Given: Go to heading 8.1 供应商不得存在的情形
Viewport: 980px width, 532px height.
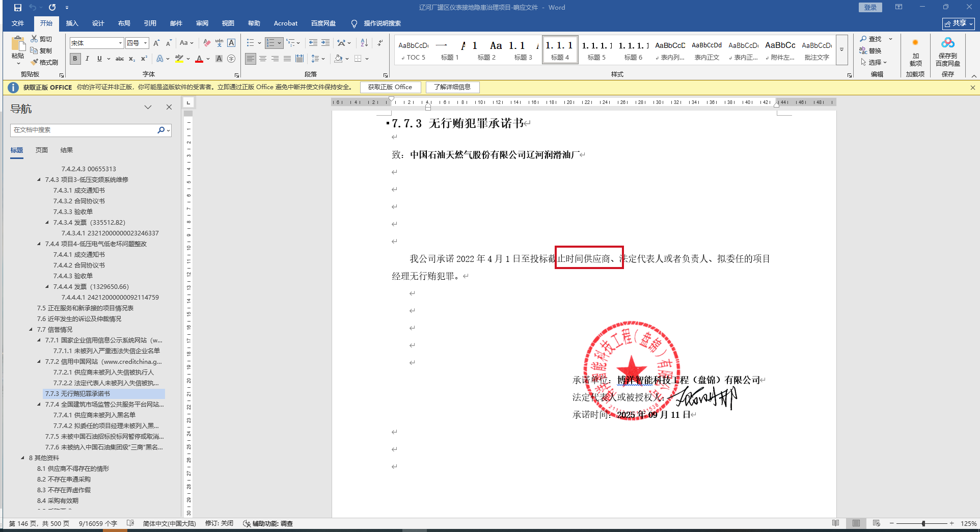Looking at the screenshot, I should (73, 469).
